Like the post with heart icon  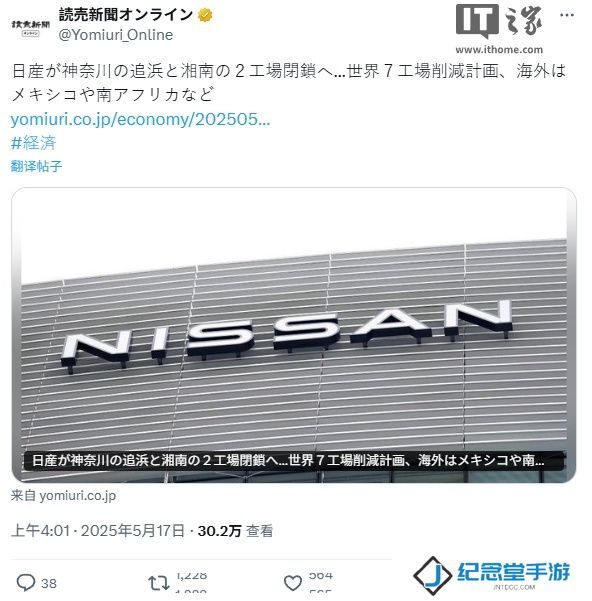tap(293, 583)
